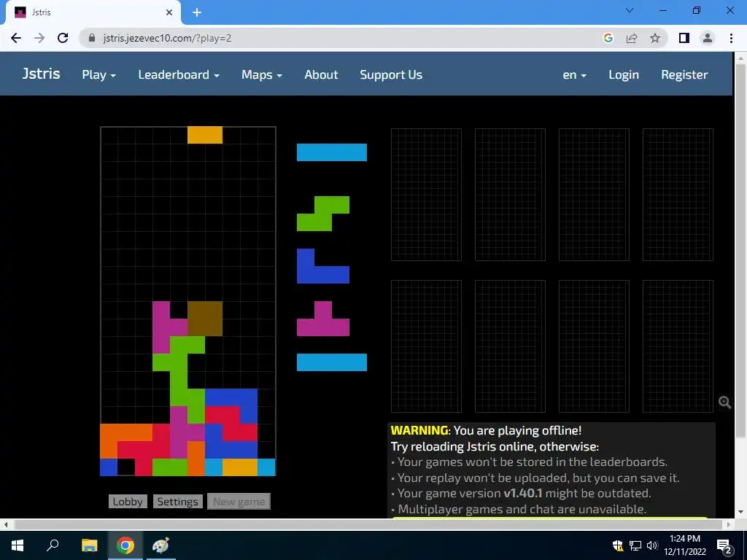The image size is (747, 560).
Task: Click the blue J piece in next queue
Action: pyautogui.click(x=323, y=266)
